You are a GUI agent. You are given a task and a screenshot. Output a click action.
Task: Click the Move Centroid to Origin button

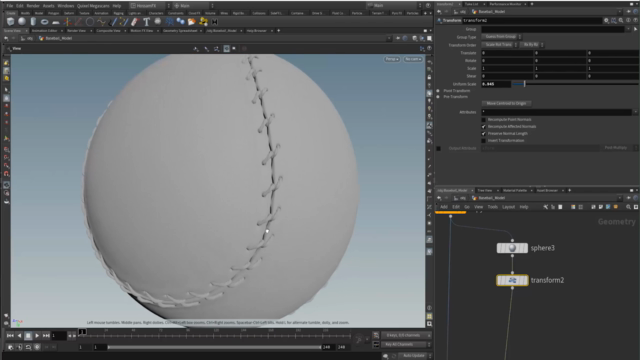pyautogui.click(x=506, y=103)
